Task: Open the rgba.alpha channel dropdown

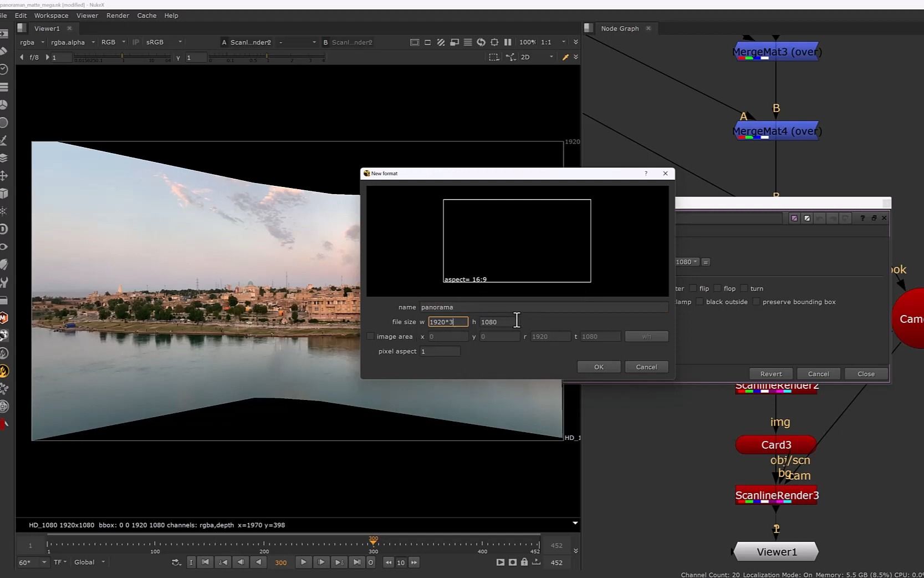Action: point(73,42)
